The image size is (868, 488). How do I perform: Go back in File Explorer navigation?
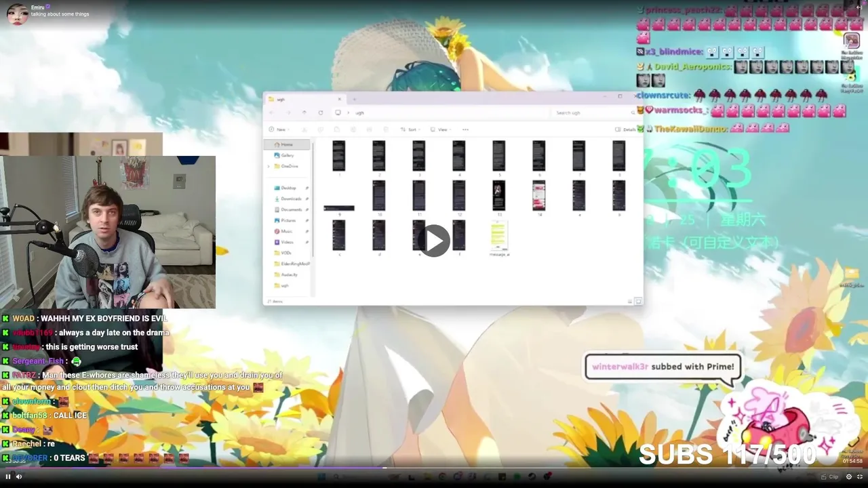(x=272, y=113)
